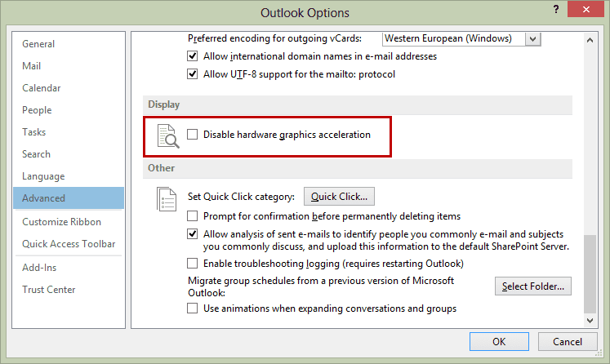The image size is (610, 364).
Task: Uncheck Allow international domain names checkbox
Action: (x=192, y=56)
